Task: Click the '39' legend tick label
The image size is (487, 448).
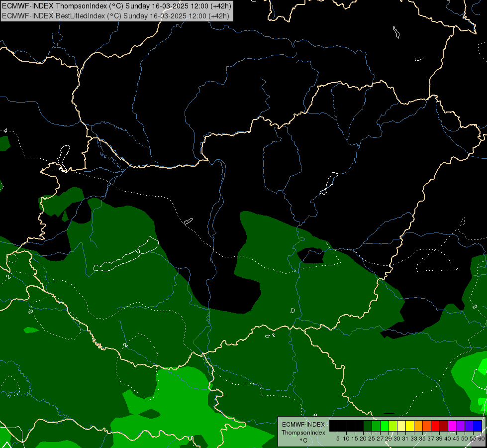Action: 439,439
